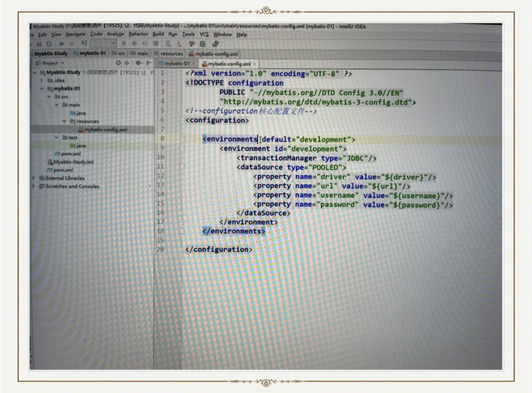The image size is (532, 393).
Task: Open the Navigate menu
Action: pyautogui.click(x=76, y=35)
